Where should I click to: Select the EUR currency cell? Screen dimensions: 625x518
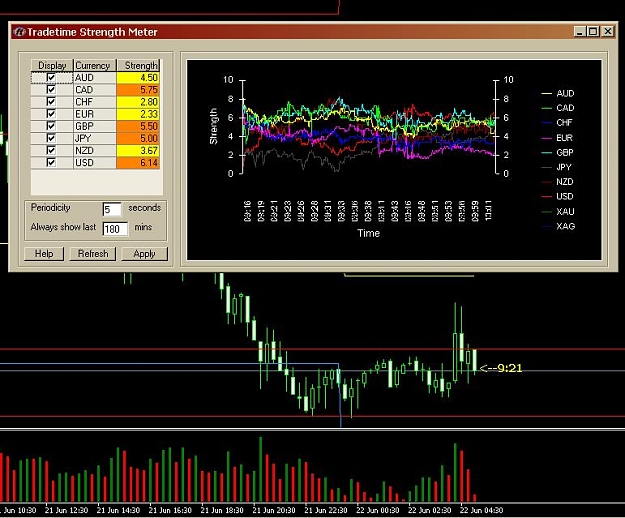pos(94,114)
